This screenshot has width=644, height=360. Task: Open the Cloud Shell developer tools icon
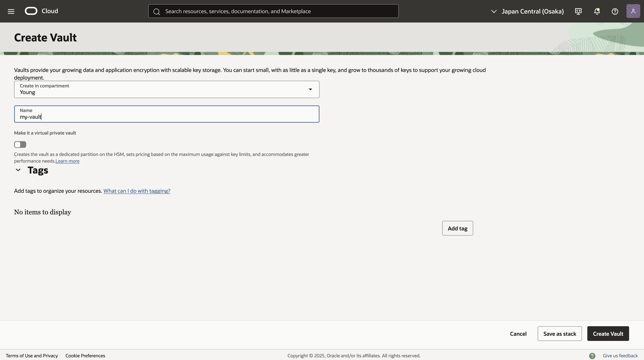pyautogui.click(x=578, y=11)
